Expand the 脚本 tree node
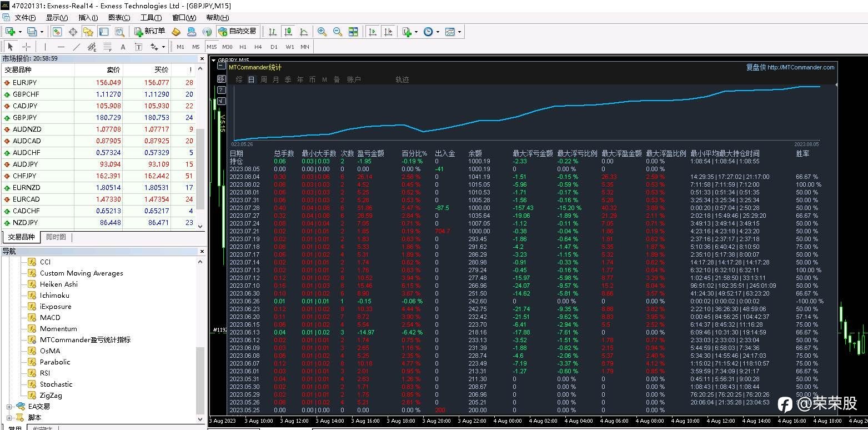 pyautogui.click(x=9, y=417)
